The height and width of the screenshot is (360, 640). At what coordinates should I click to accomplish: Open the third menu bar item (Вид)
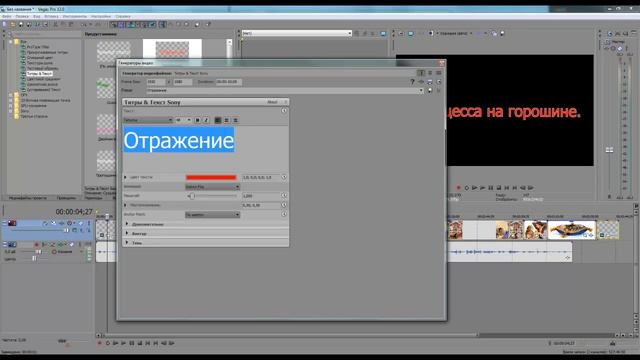(x=36, y=16)
